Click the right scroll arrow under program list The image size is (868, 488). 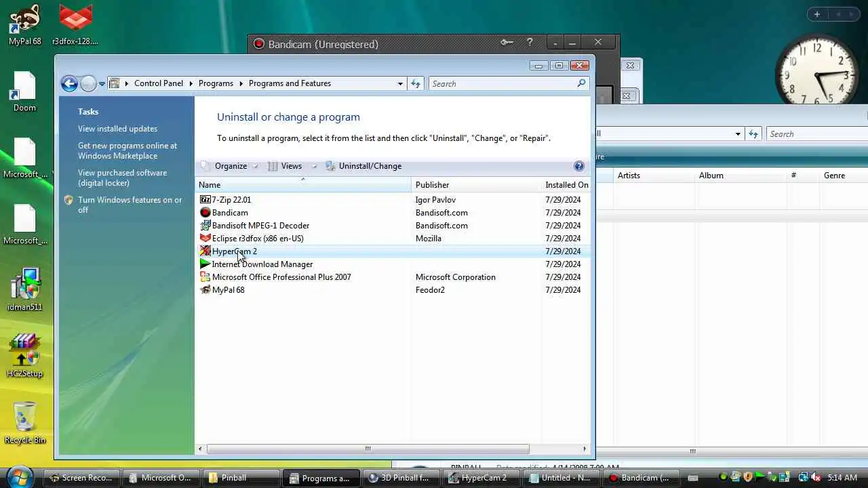point(585,449)
